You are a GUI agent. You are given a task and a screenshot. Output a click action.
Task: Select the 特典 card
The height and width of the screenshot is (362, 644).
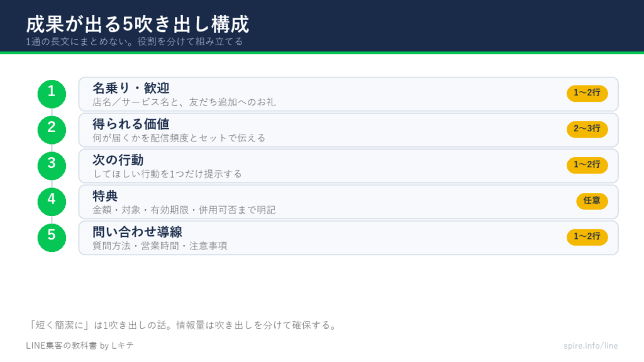tap(348, 202)
